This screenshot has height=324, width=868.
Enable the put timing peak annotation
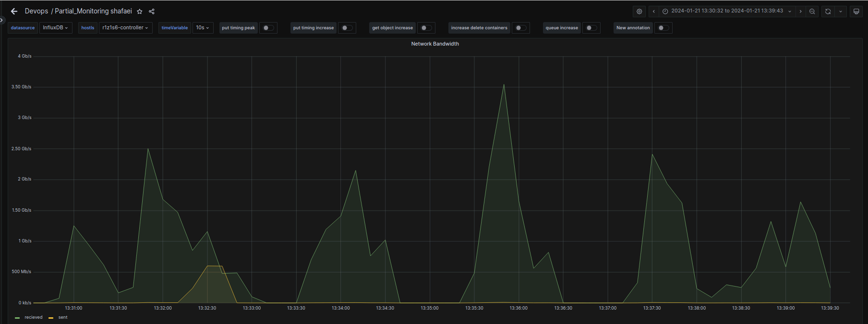pyautogui.click(x=268, y=28)
